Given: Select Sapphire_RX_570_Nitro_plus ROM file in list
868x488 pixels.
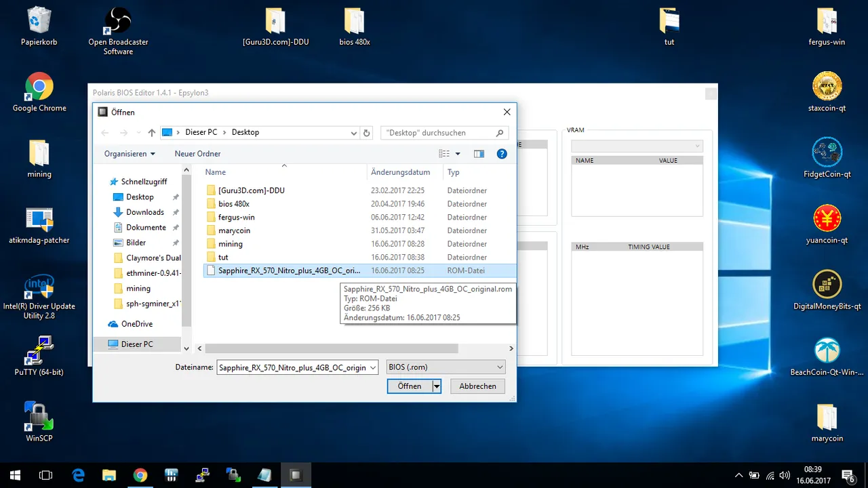Looking at the screenshot, I should click(360, 270).
